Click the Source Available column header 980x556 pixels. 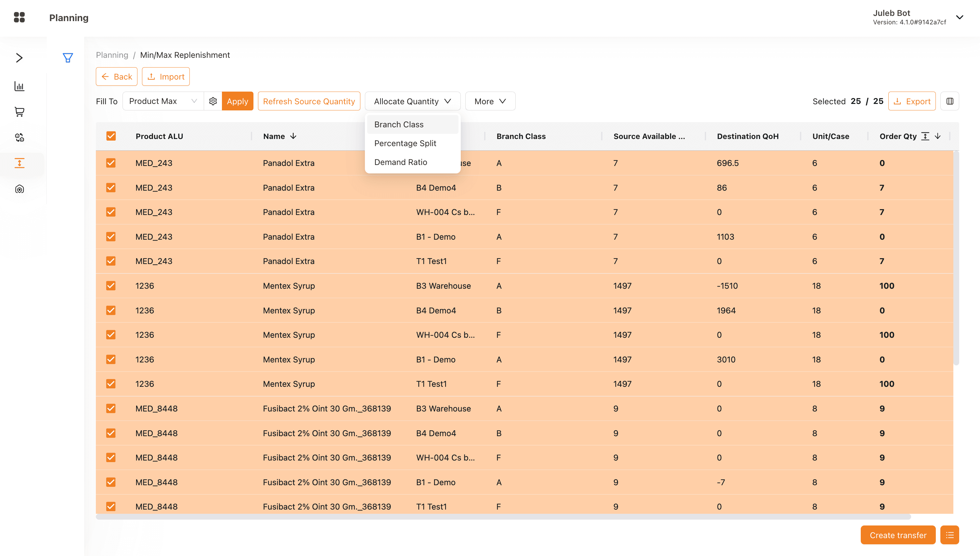[x=649, y=136]
